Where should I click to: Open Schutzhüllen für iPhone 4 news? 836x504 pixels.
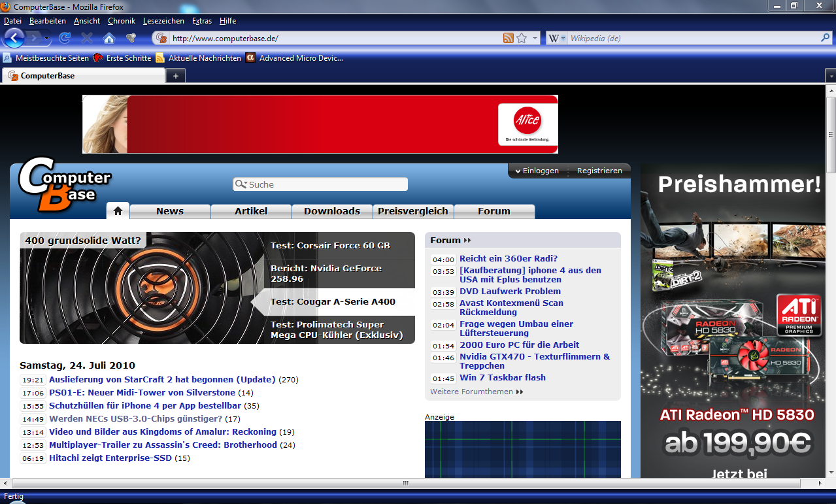145,406
